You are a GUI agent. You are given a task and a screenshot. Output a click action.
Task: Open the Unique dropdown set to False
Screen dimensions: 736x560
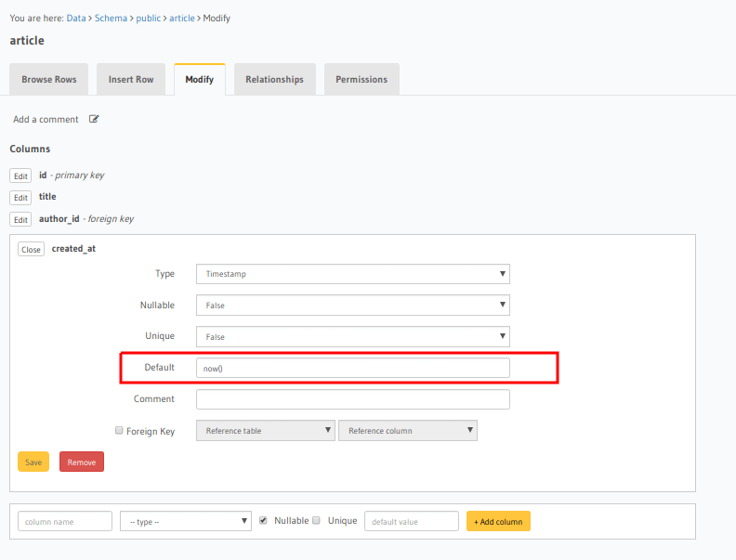[x=352, y=336]
